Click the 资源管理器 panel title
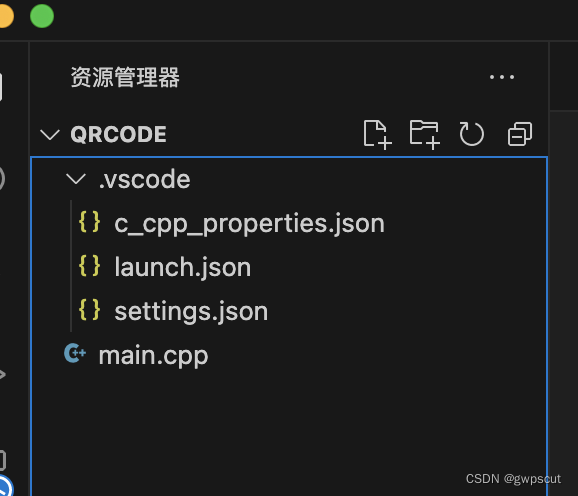The width and height of the screenshot is (578, 496). (x=125, y=77)
